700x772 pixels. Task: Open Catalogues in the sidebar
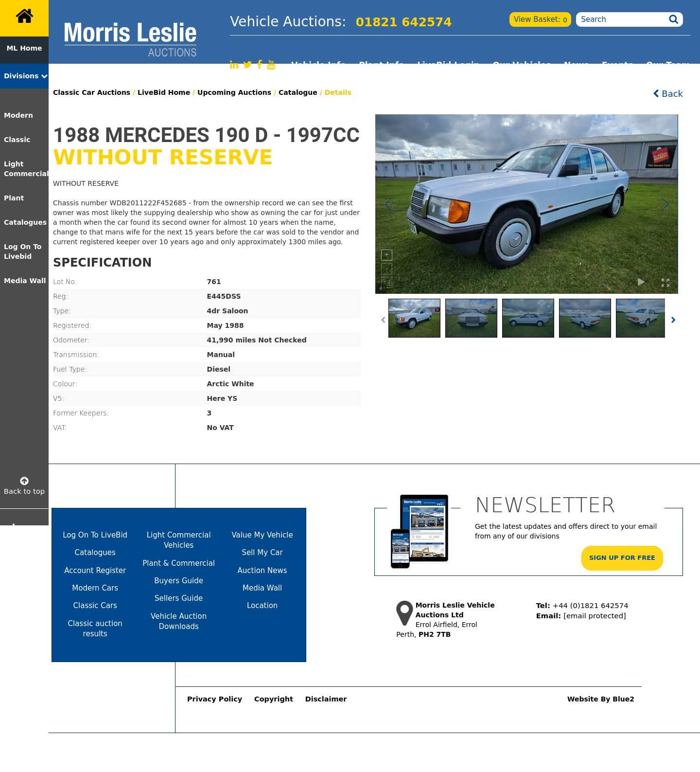pos(25,222)
